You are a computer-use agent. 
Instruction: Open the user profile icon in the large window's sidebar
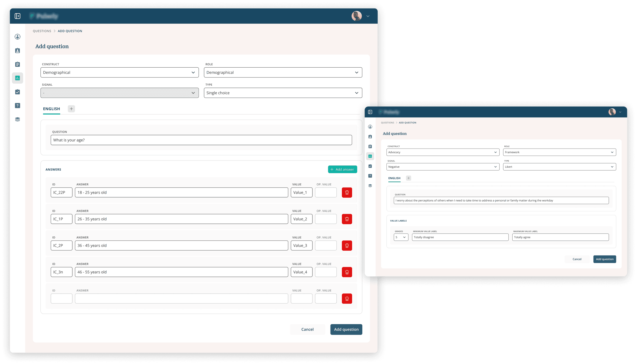(18, 37)
